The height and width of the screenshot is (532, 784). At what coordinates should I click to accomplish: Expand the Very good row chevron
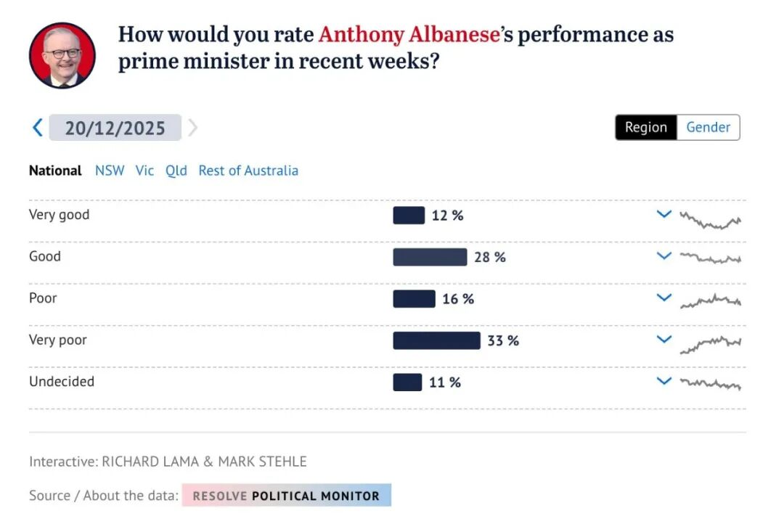tap(663, 214)
